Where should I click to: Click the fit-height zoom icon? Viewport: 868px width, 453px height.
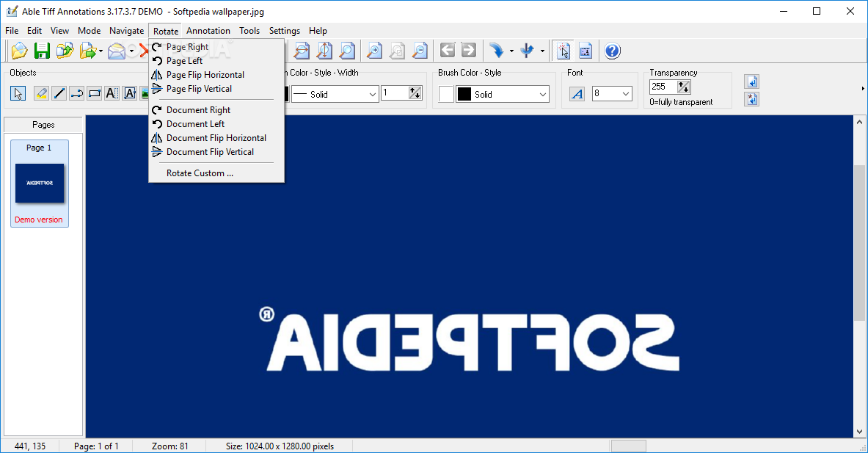(x=324, y=51)
